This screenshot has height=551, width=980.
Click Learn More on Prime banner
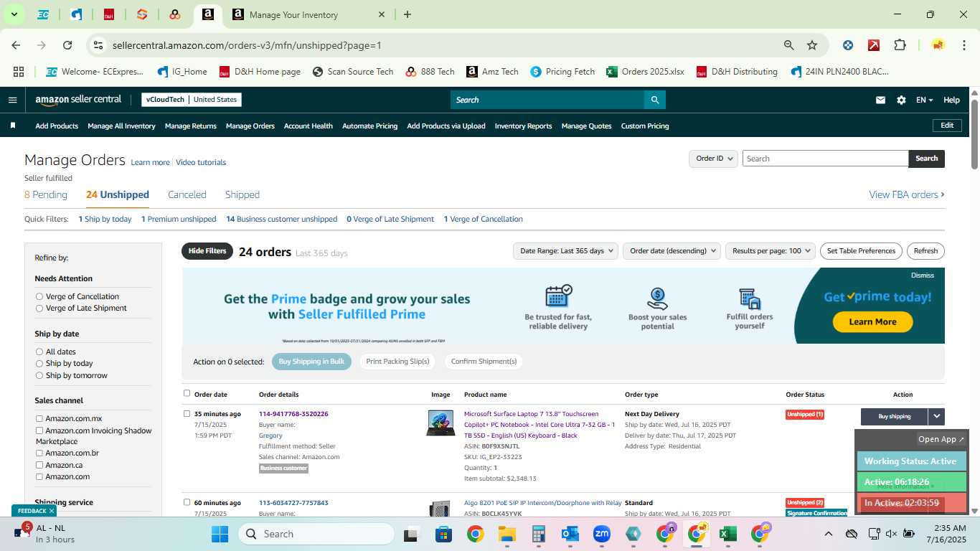[x=872, y=322]
